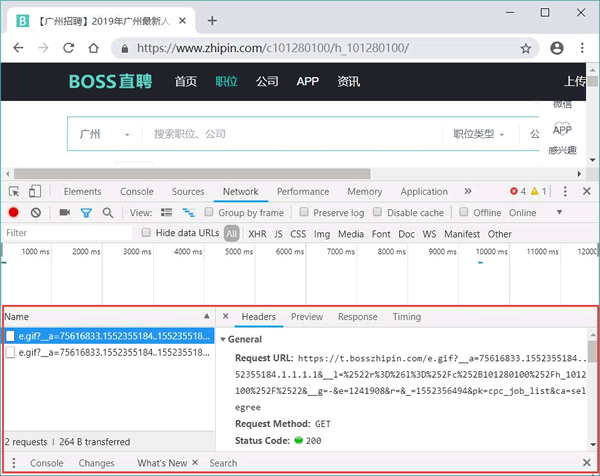Viewport: 600px width, 476px height.
Task: Open Chrome three-dot menu
Action: [x=582, y=48]
